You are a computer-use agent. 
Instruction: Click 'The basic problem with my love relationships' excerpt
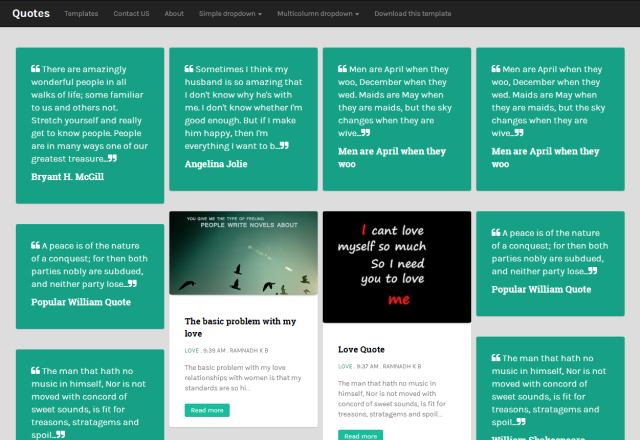[243, 378]
